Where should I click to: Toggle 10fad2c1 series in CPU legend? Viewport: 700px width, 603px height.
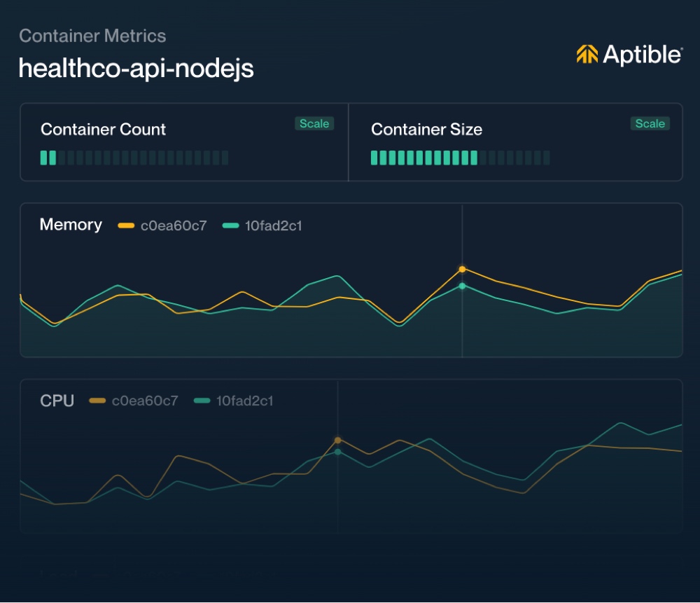click(x=234, y=401)
